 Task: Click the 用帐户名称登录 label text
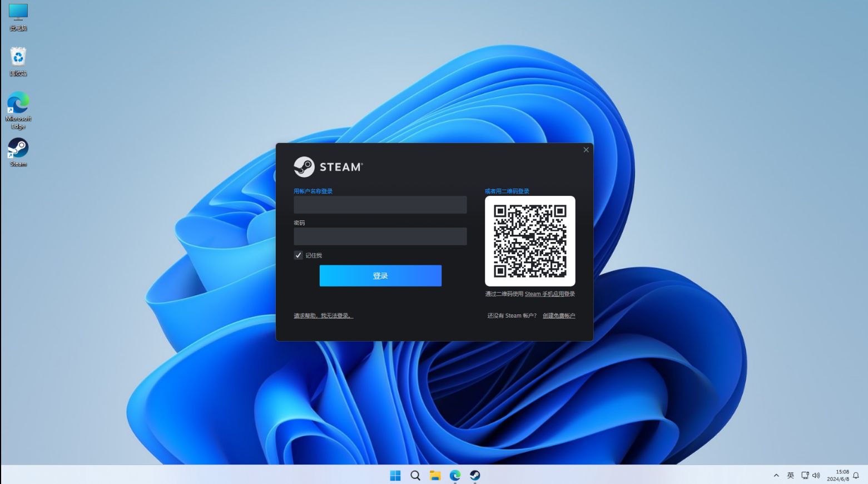pyautogui.click(x=313, y=191)
